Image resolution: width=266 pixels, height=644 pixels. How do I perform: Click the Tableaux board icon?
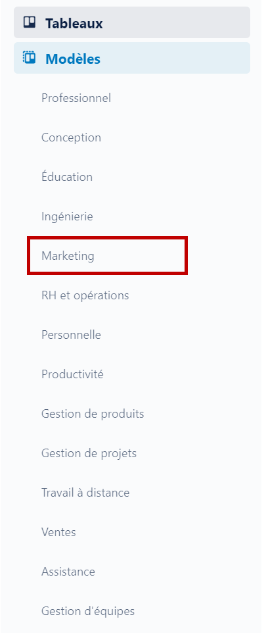click(30, 22)
